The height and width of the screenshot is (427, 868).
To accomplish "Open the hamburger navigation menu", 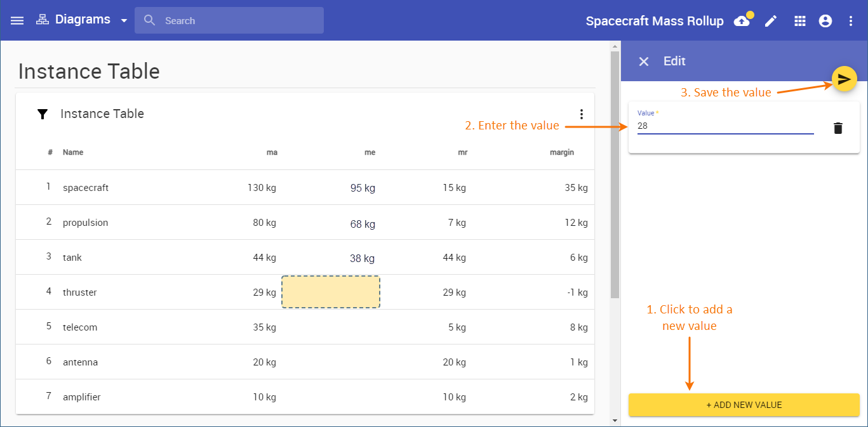I will [x=17, y=20].
